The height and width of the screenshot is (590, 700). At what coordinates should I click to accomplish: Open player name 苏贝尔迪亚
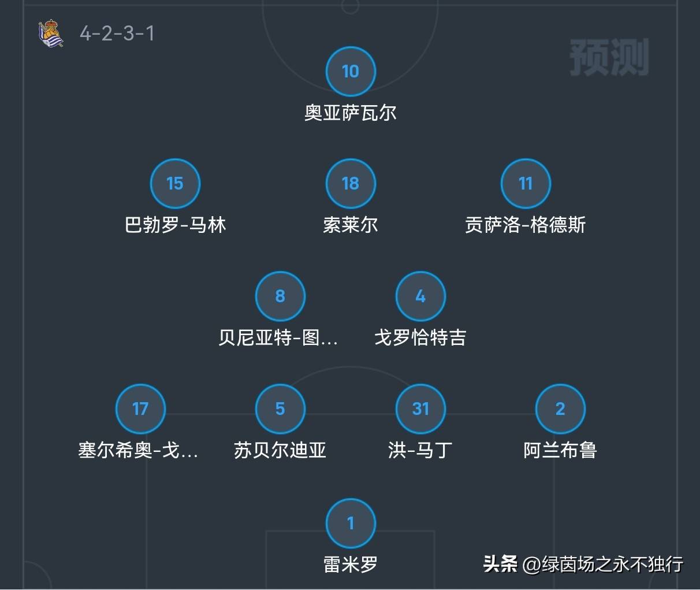pos(280,450)
